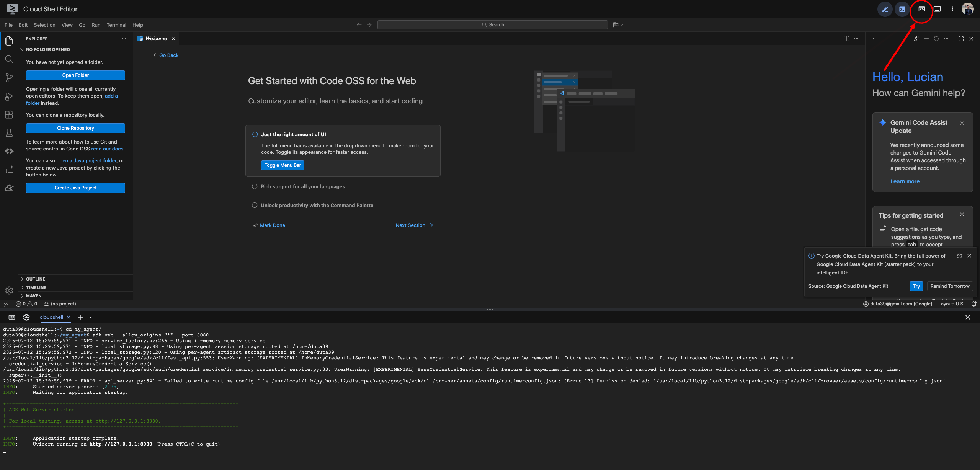Open the File menu

click(8, 25)
